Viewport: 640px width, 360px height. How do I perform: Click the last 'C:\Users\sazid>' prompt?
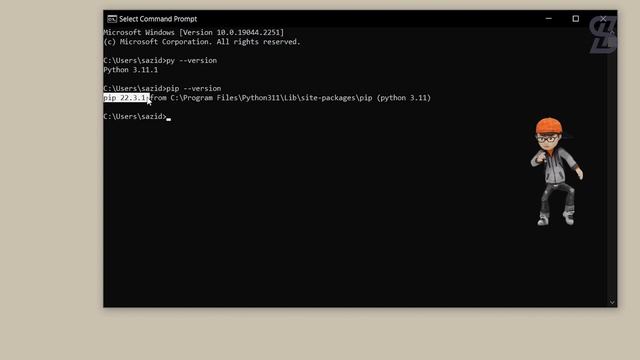coord(135,116)
